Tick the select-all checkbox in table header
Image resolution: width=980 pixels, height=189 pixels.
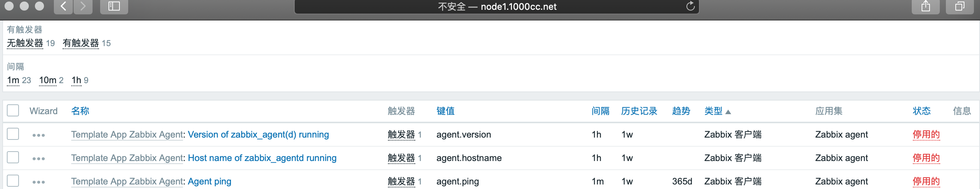(13, 110)
